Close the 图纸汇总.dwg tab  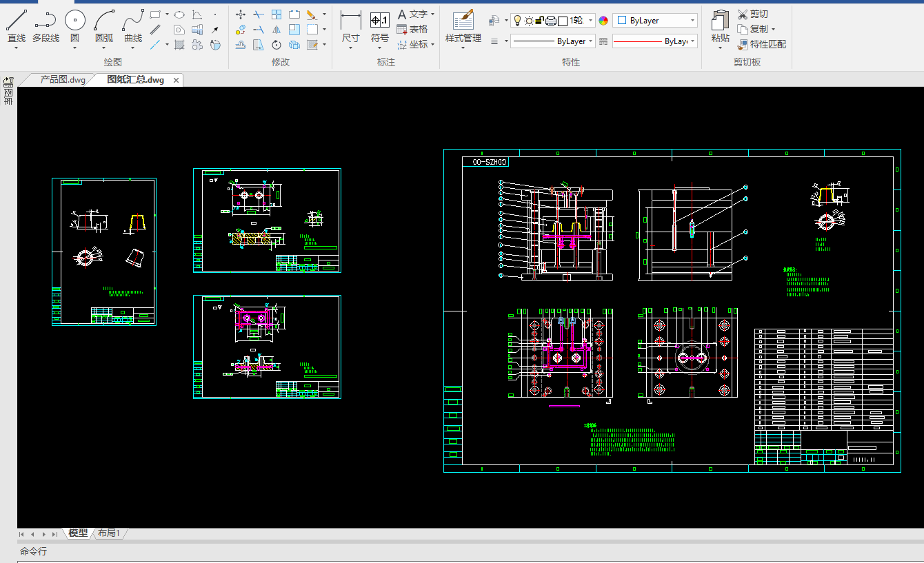tap(176, 80)
